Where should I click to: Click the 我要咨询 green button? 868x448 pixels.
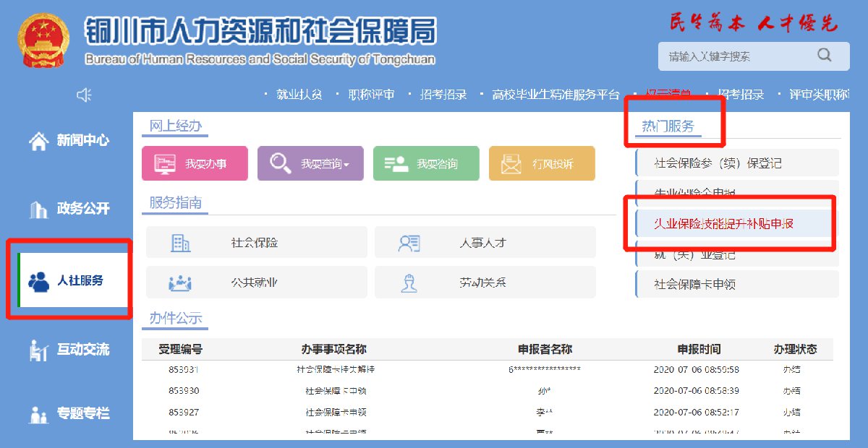[426, 164]
